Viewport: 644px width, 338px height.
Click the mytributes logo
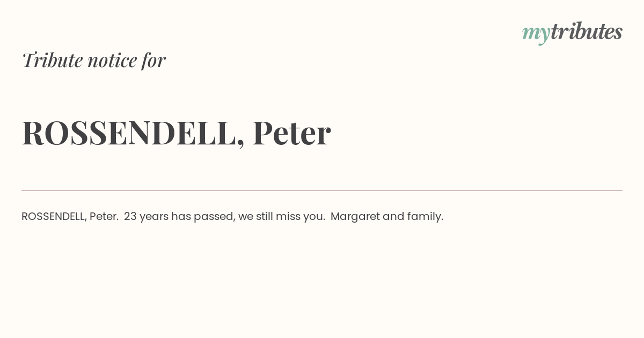point(572,33)
